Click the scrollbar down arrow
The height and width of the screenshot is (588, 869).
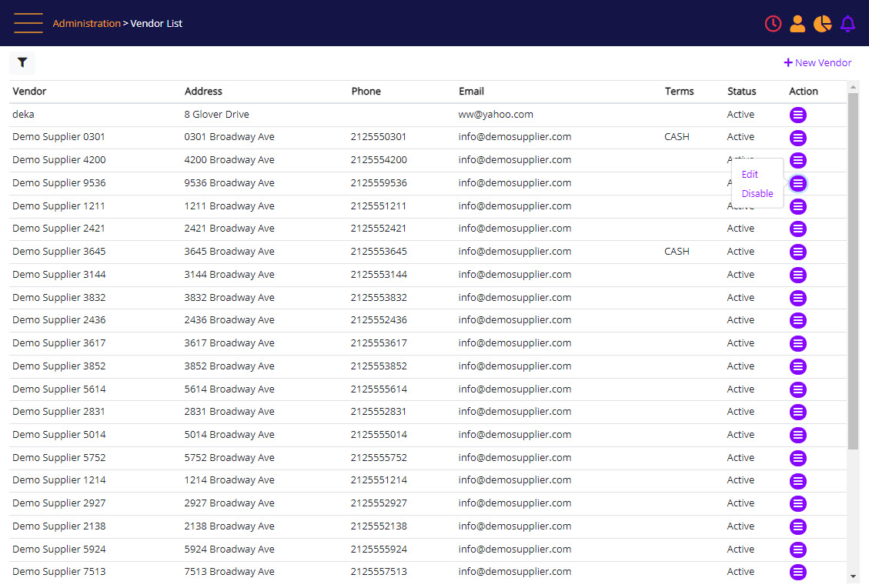[x=853, y=577]
